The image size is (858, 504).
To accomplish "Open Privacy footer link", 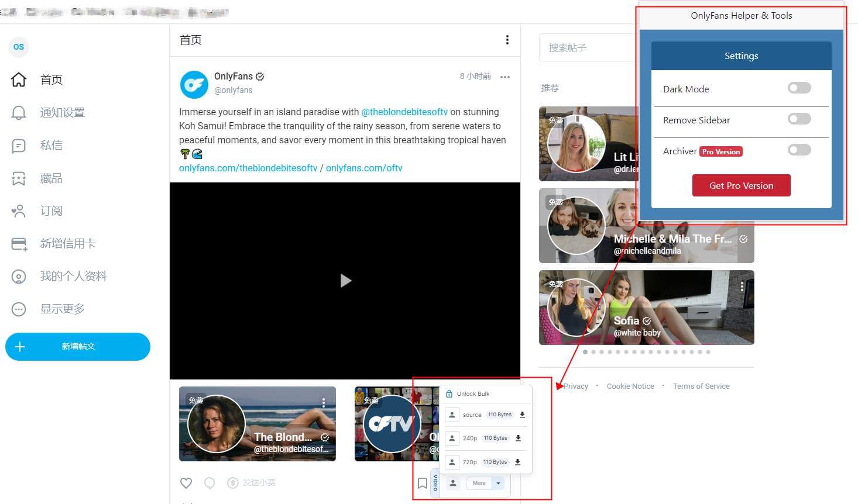I will [576, 386].
